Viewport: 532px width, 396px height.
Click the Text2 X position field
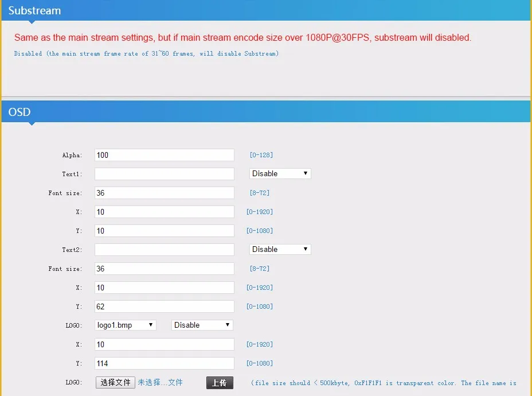[x=164, y=288]
